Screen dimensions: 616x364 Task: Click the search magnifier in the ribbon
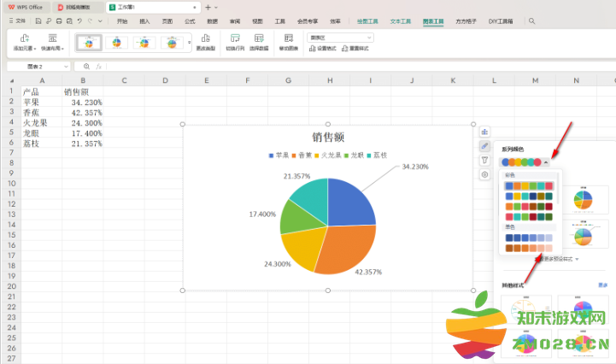[532, 21]
